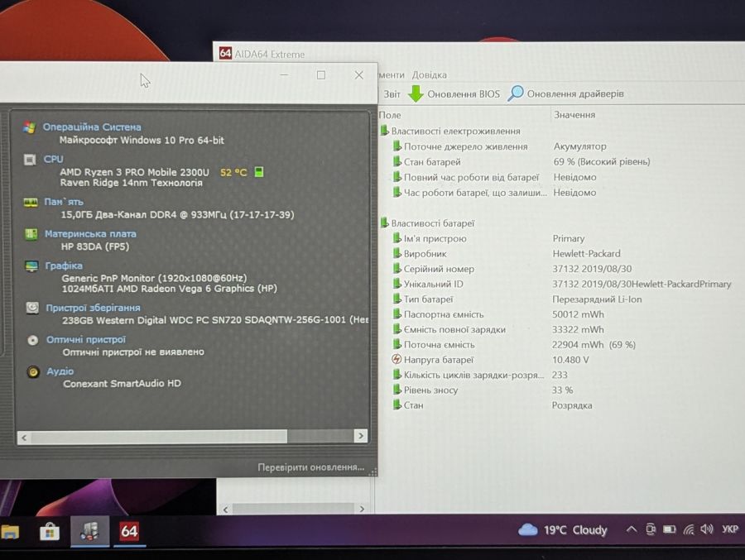Click the battery icon beside Властивості електроживлення
This screenshot has width=745, height=560.
click(384, 130)
